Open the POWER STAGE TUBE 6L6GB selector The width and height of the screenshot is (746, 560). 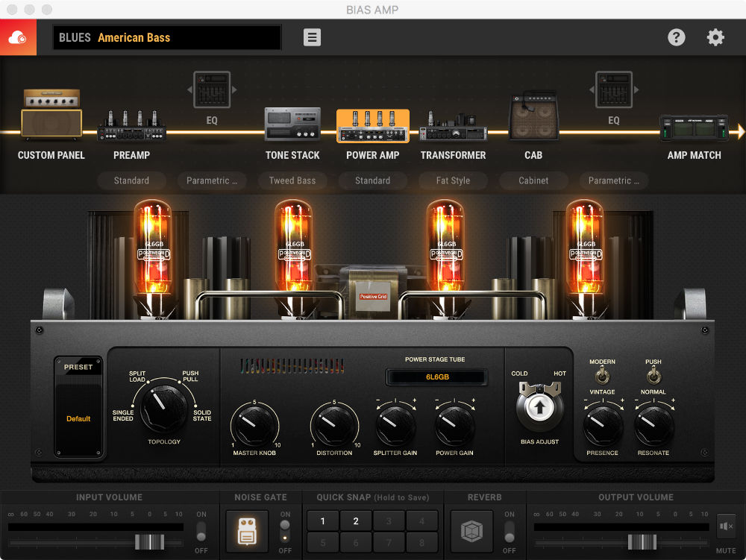pos(436,377)
